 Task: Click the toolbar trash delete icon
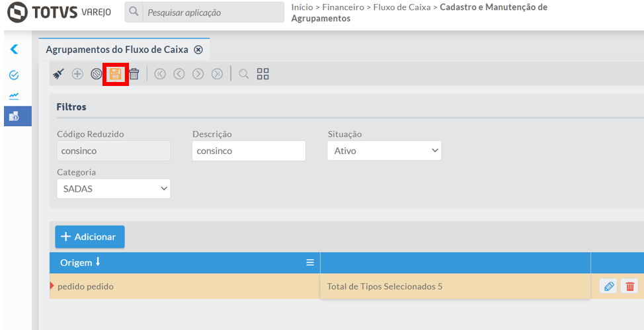(134, 74)
